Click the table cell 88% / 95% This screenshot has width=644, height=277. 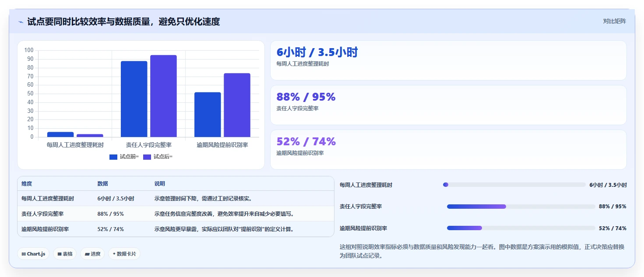coord(110,214)
